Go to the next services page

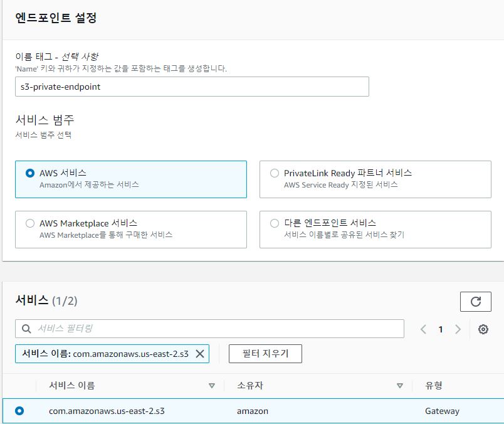pos(458,329)
